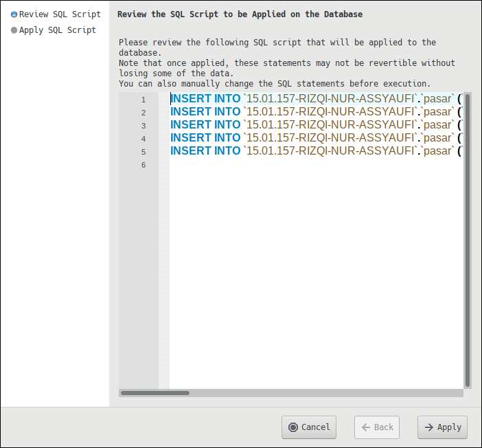
Task: Click line number 6 in the gutter
Action: tap(144, 165)
